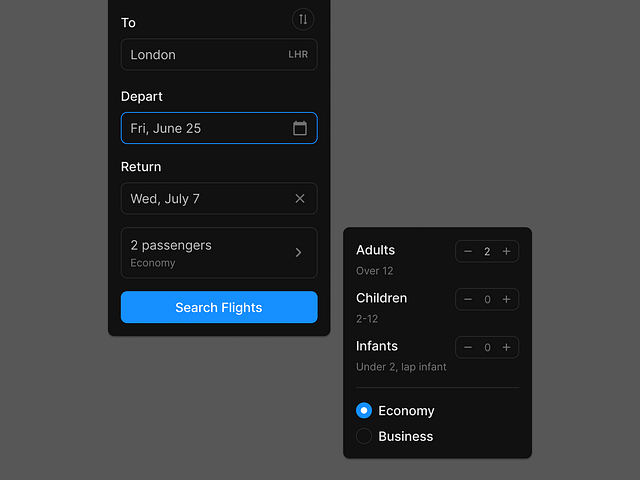Viewport: 640px width, 480px height.
Task: Click the Adults count value 2
Action: click(x=487, y=252)
